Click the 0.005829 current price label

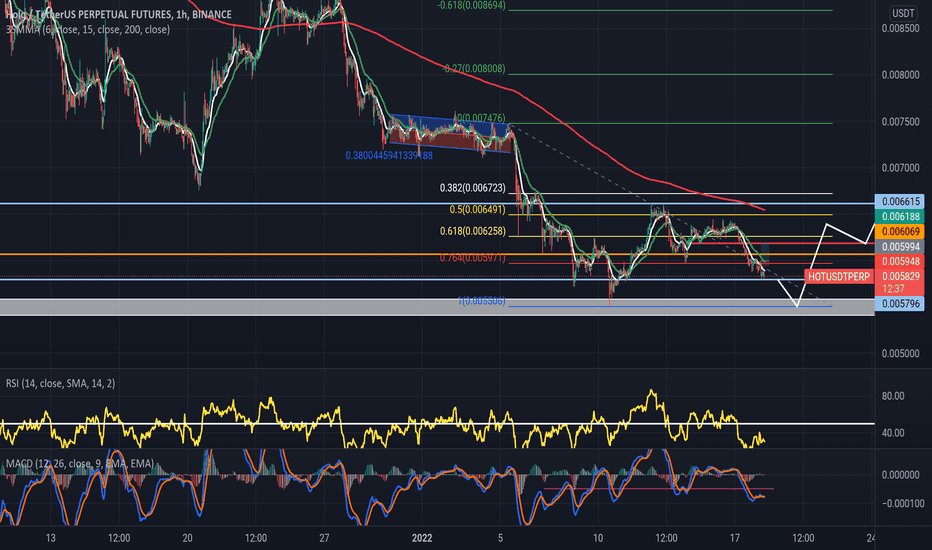(899, 276)
